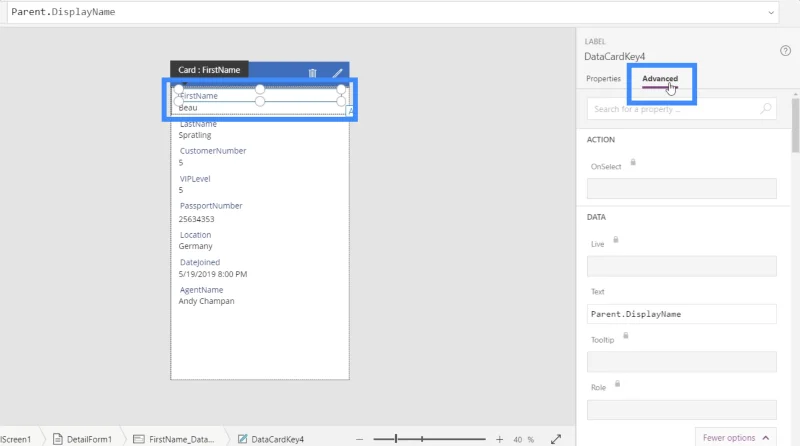The width and height of the screenshot is (800, 446).
Task: Collapse list via Fewer options
Action: [x=735, y=438]
